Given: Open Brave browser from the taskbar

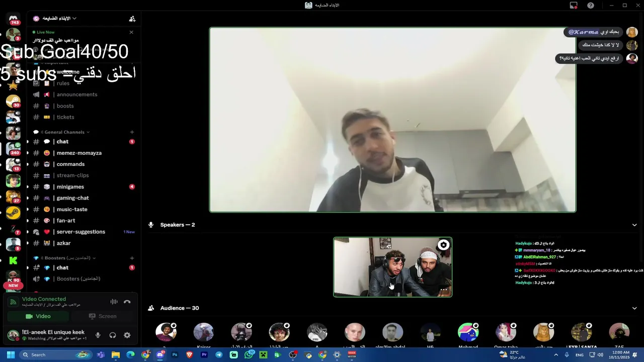Looking at the screenshot, I should [190, 355].
